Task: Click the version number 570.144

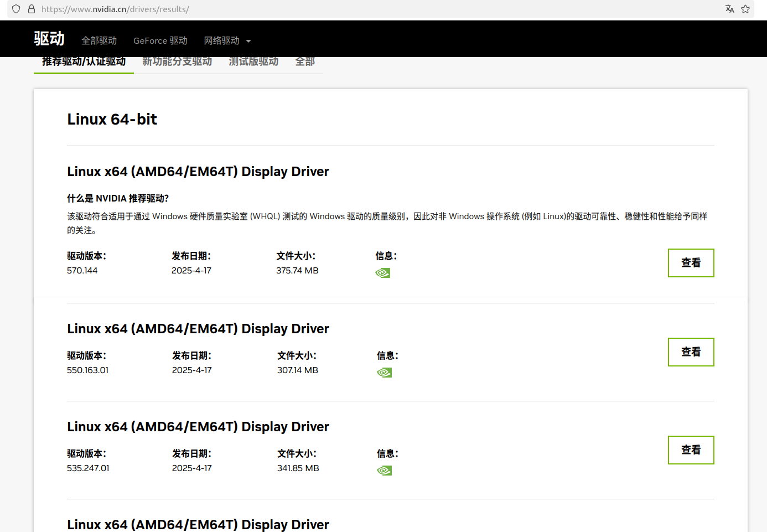Action: (x=82, y=271)
